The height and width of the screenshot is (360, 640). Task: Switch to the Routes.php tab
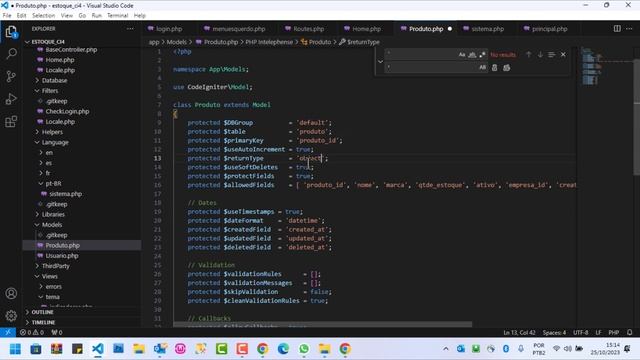click(308, 29)
